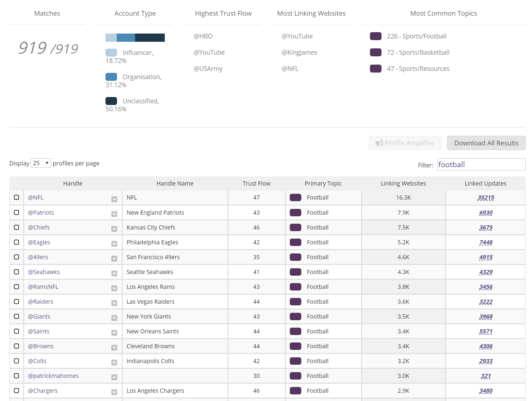Click the Organisation legend swatch
Image resolution: width=532 pixels, height=401 pixels.
(x=111, y=77)
